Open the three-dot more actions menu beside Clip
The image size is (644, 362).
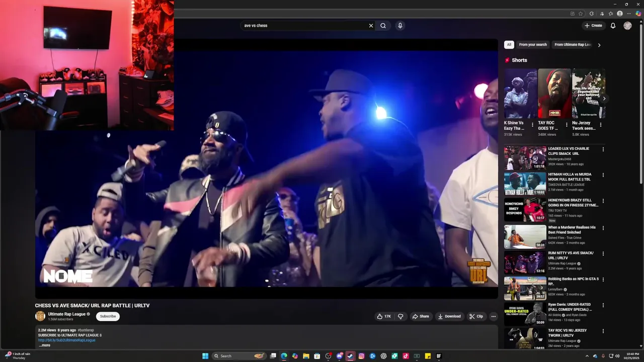click(x=494, y=316)
